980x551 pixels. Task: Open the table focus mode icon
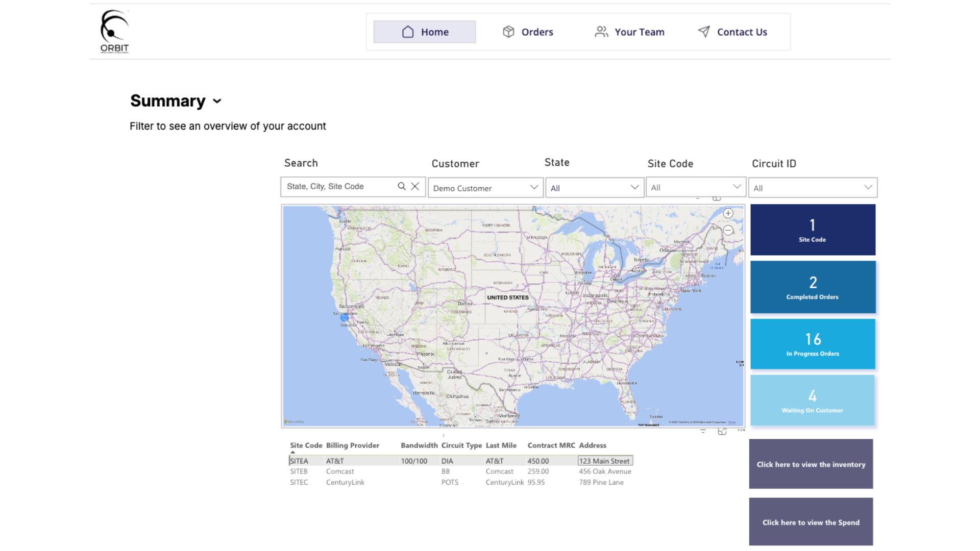[722, 432]
